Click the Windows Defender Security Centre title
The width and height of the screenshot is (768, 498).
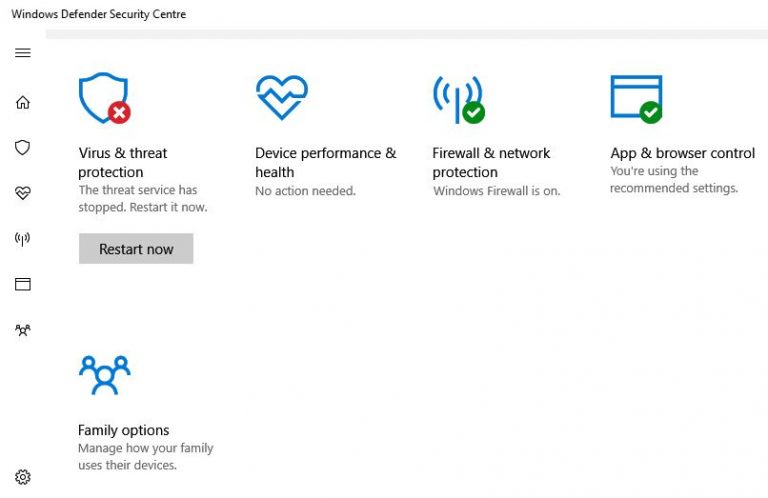point(98,14)
